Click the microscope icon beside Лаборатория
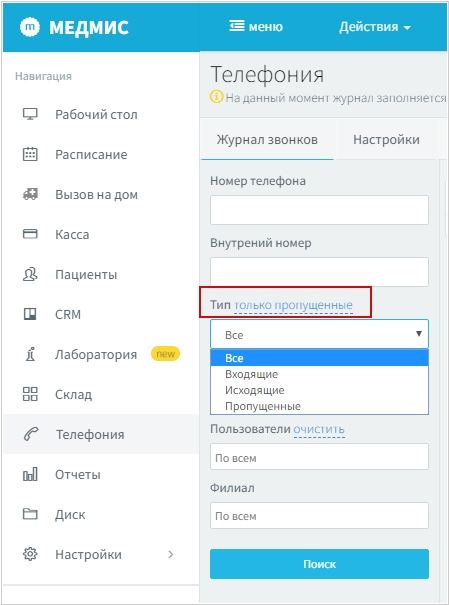 pyautogui.click(x=30, y=354)
